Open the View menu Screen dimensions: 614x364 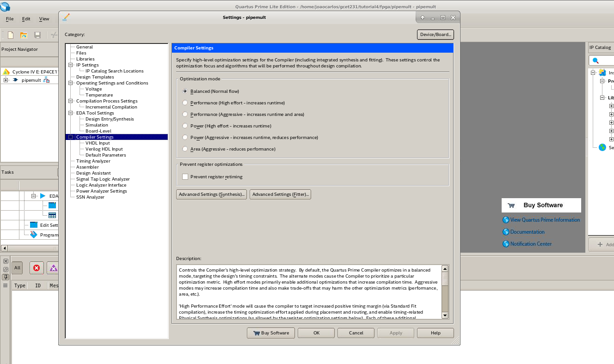[44, 19]
